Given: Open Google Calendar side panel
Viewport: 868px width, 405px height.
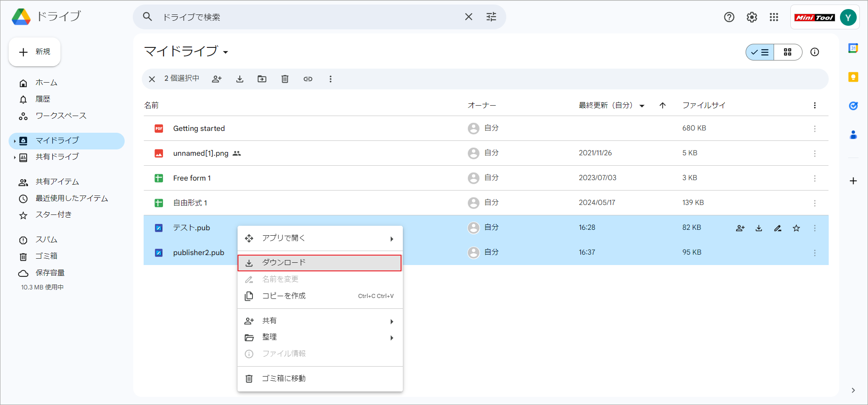Looking at the screenshot, I should [x=853, y=48].
